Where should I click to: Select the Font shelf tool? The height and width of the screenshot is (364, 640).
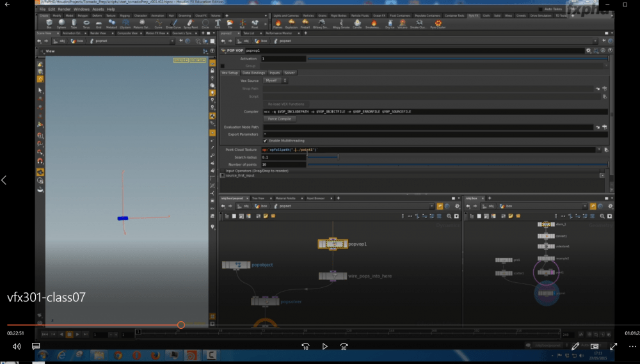(x=218, y=24)
